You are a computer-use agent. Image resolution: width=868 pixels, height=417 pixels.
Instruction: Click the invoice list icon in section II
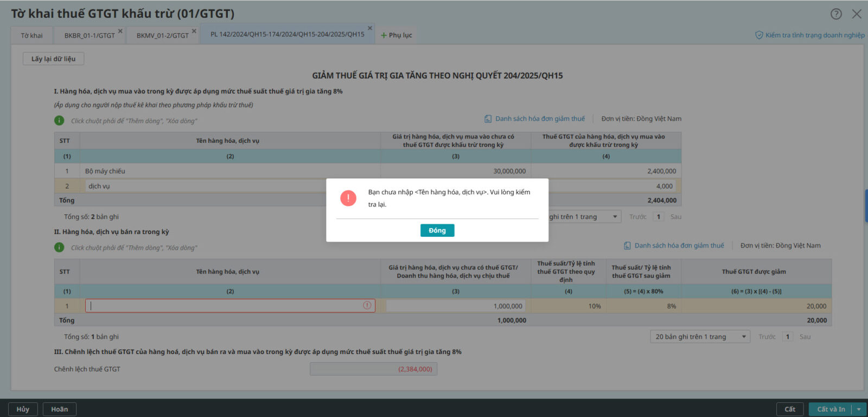[x=627, y=246]
